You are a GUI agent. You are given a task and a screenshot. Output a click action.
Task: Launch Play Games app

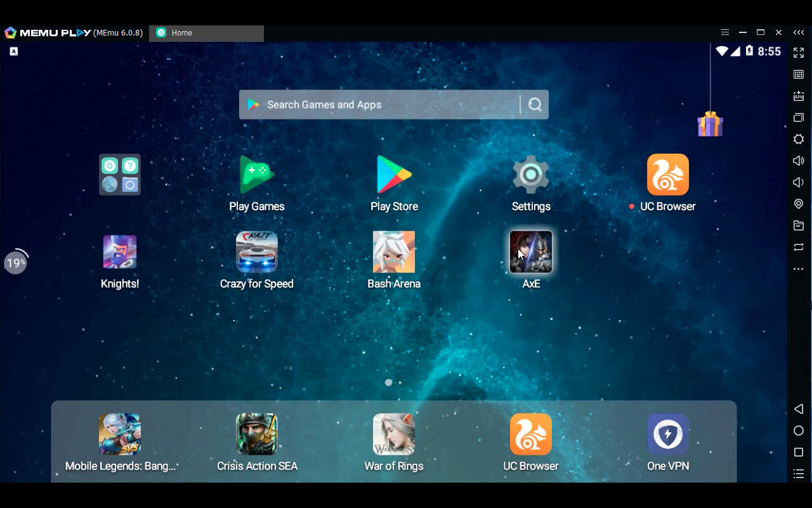coord(257,183)
